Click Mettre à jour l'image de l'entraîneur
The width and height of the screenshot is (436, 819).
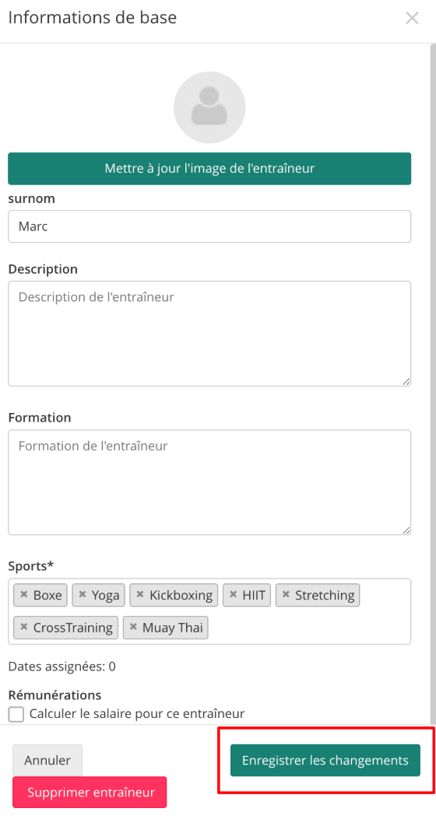click(x=209, y=169)
